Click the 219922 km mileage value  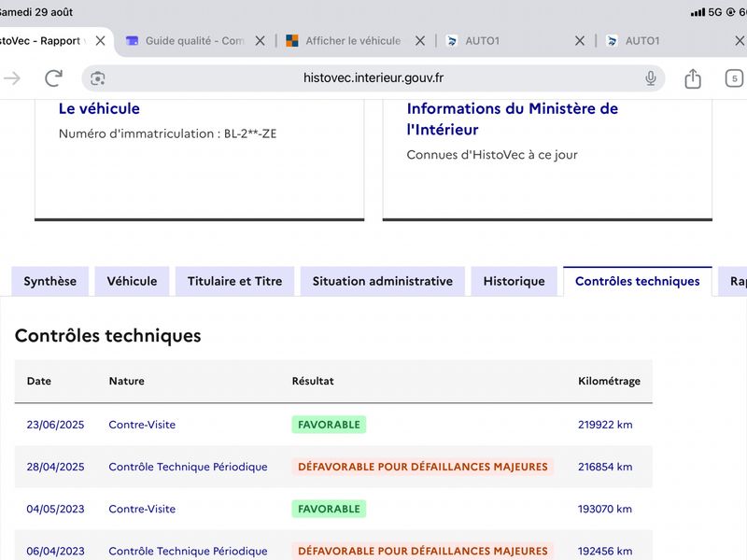(x=605, y=425)
